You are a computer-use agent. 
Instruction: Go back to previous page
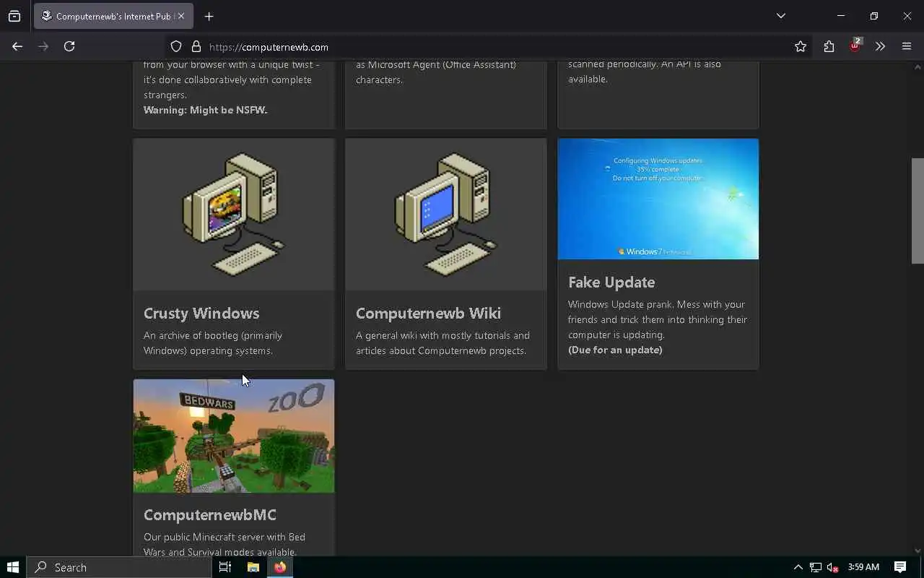[17, 46]
